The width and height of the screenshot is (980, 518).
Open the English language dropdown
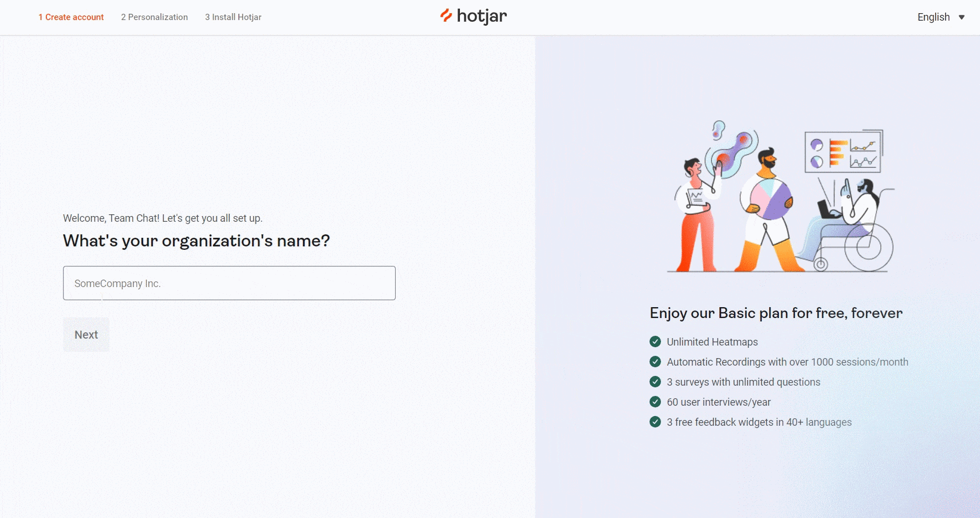[932, 17]
